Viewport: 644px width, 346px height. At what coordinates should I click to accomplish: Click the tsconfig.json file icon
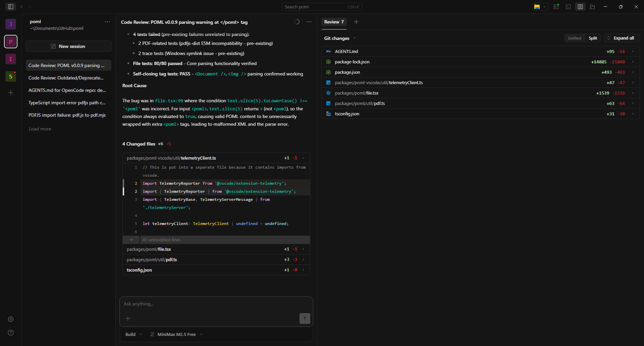328,114
